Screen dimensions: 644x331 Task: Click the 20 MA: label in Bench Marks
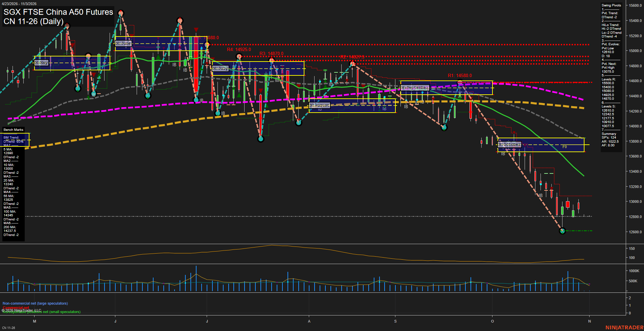(9, 181)
